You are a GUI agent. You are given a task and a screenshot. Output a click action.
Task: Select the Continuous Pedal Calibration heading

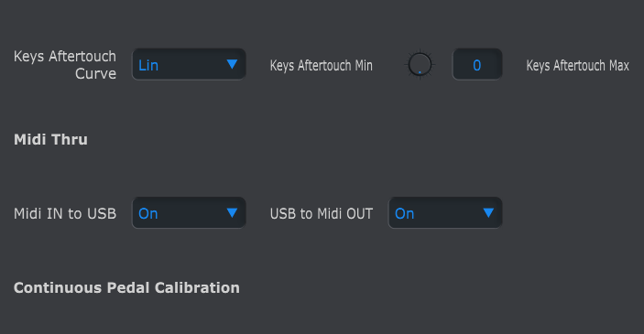[x=126, y=287]
